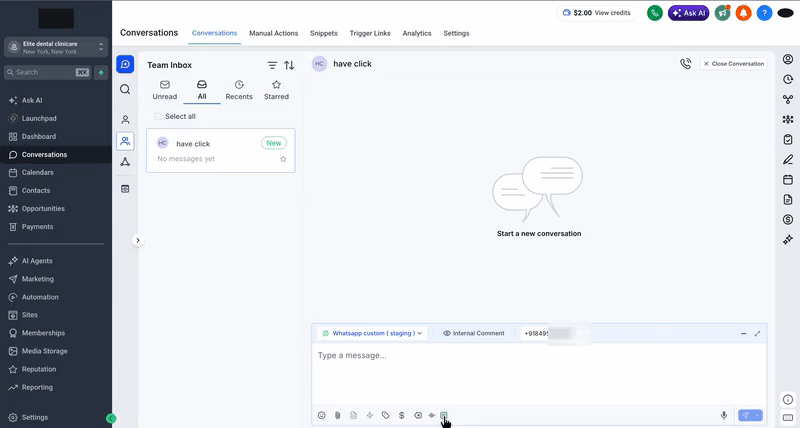
Task: Insert an emoji into the message
Action: pyautogui.click(x=321, y=415)
